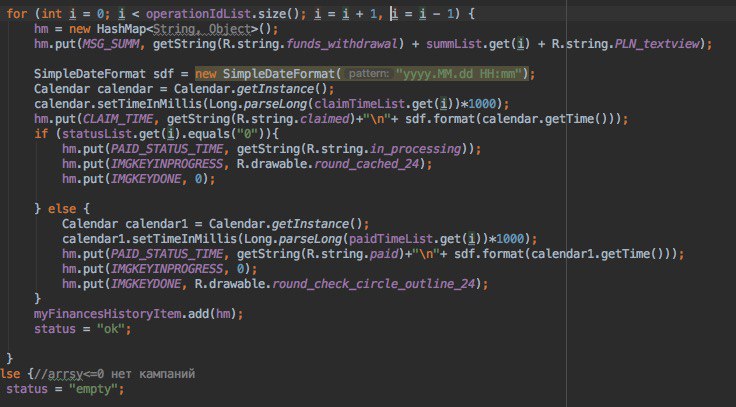
Task: Click 'summList' in the hm.put line
Action: [x=454, y=44]
